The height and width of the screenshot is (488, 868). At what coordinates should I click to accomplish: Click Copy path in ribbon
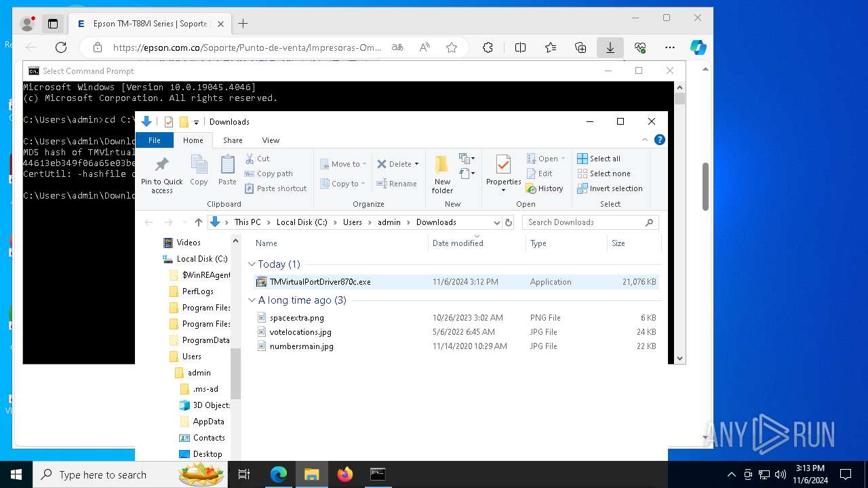coord(269,174)
